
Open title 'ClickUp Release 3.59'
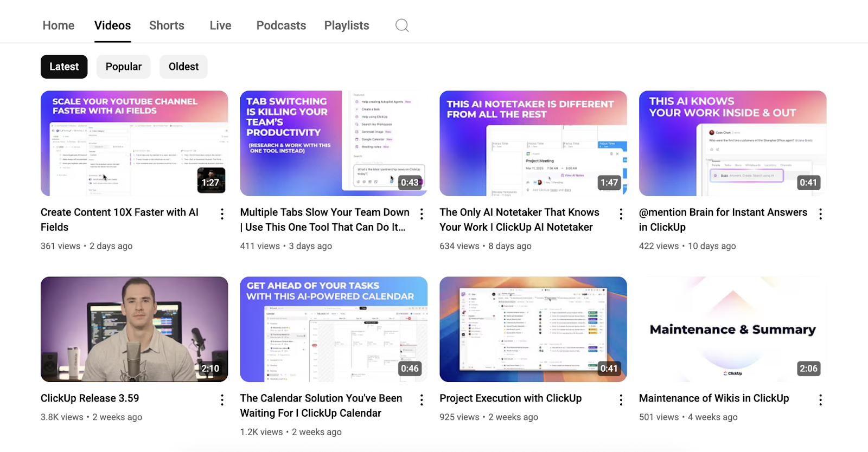(x=90, y=398)
